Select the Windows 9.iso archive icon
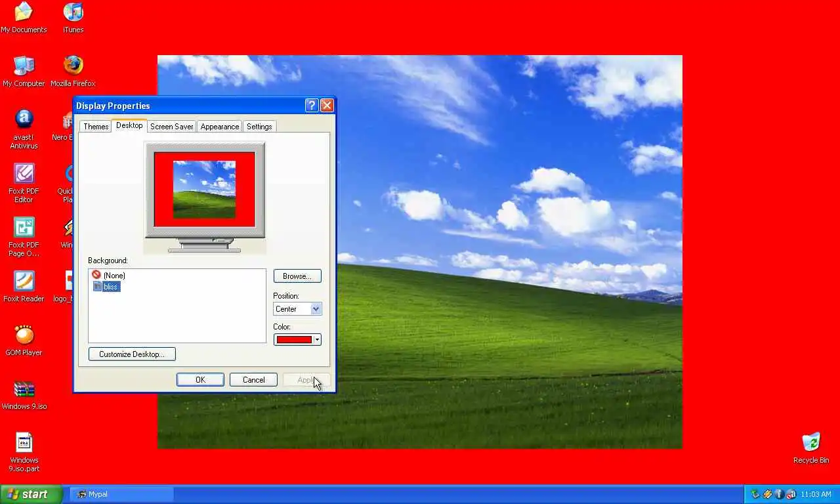840x504 pixels. (x=24, y=394)
